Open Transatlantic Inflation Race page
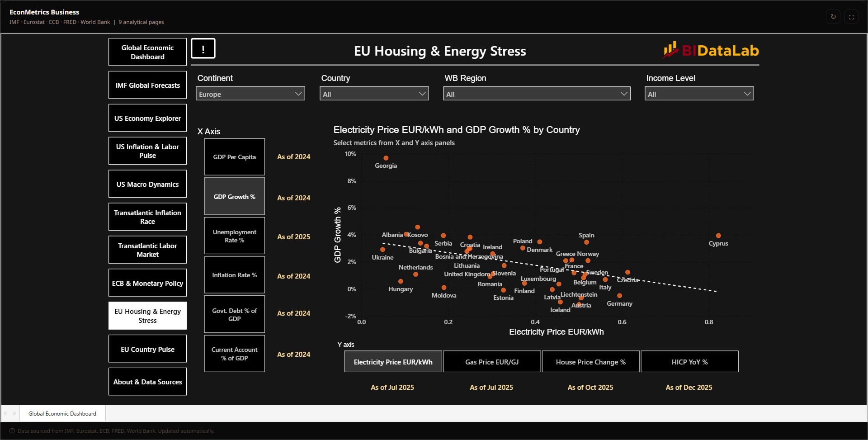The width and height of the screenshot is (868, 440). [147, 217]
